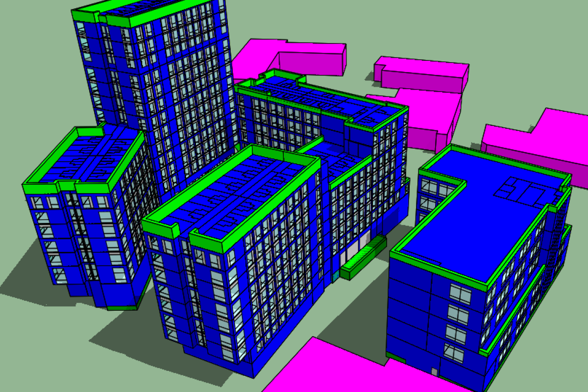Screen dimensions: 588x392
Task: Click the large flat blue roof of L-shaped building
Action: (x=470, y=216)
